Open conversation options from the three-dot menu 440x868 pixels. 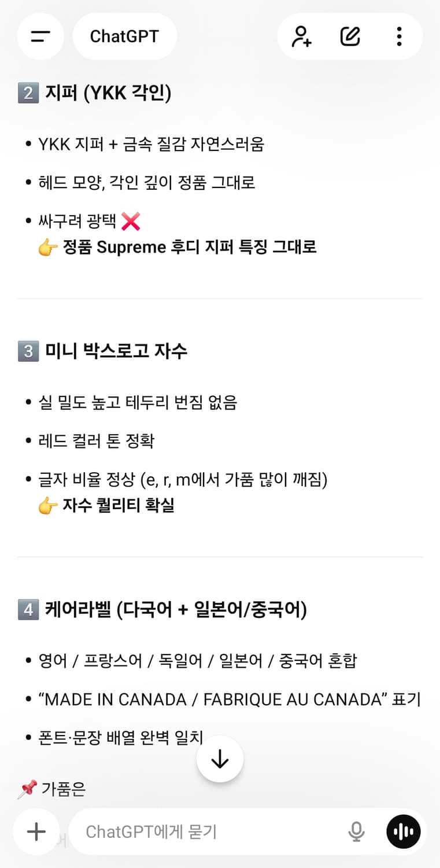(x=398, y=36)
